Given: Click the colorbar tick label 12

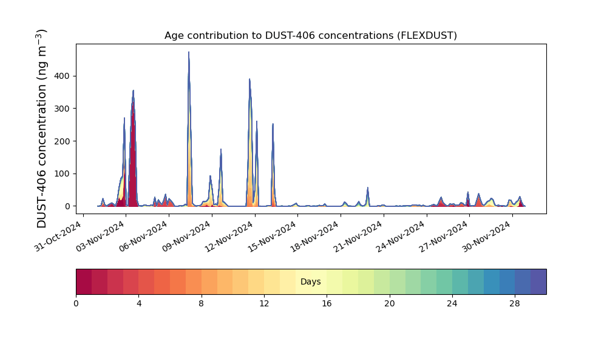Looking at the screenshot, I should (x=264, y=304).
